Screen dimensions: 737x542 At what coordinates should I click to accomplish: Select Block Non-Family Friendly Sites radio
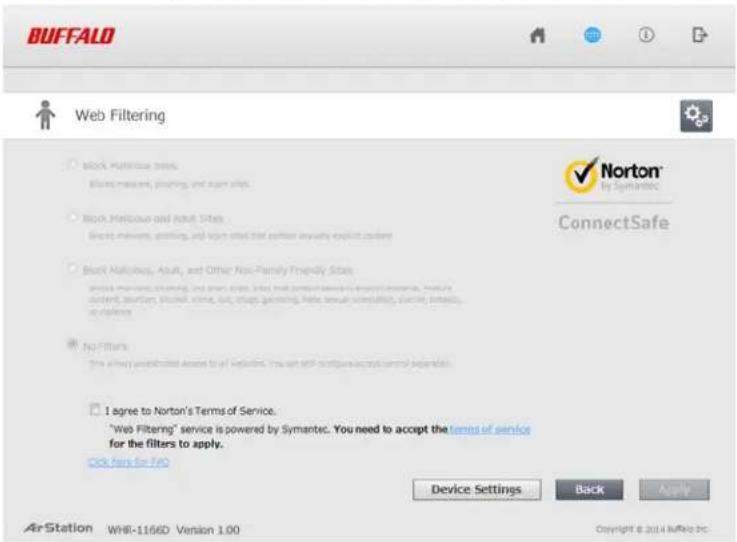[x=72, y=269]
